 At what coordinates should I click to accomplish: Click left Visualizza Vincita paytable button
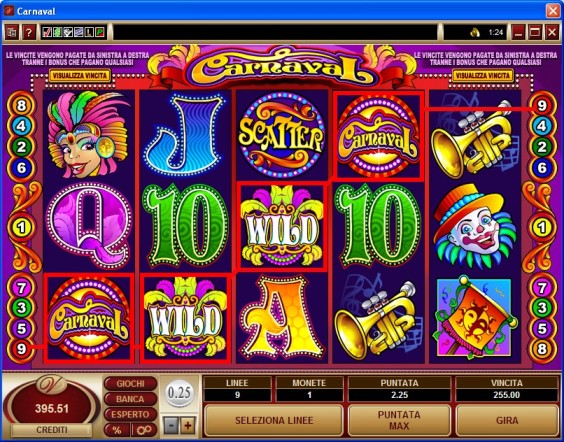click(79, 76)
